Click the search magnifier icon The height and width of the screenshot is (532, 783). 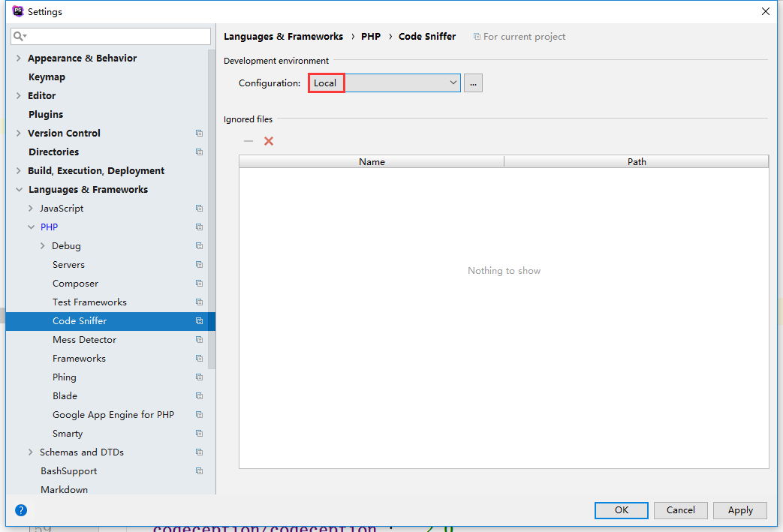[20, 36]
